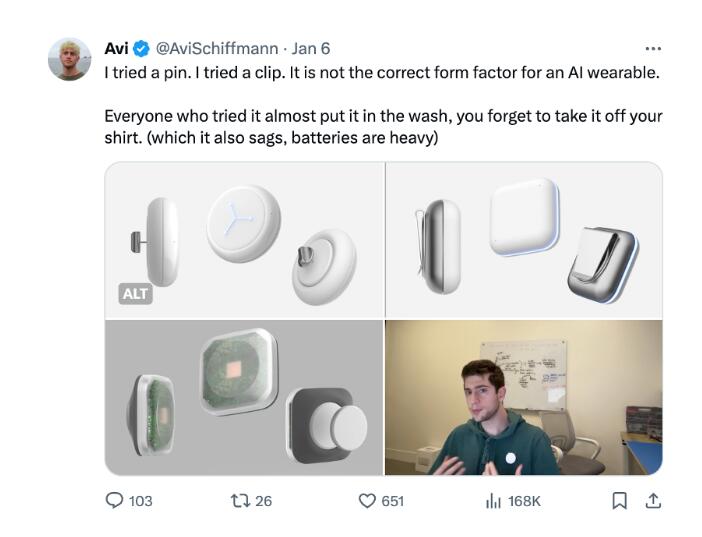Open the square clip device image
The image size is (702, 537).
(x=524, y=240)
